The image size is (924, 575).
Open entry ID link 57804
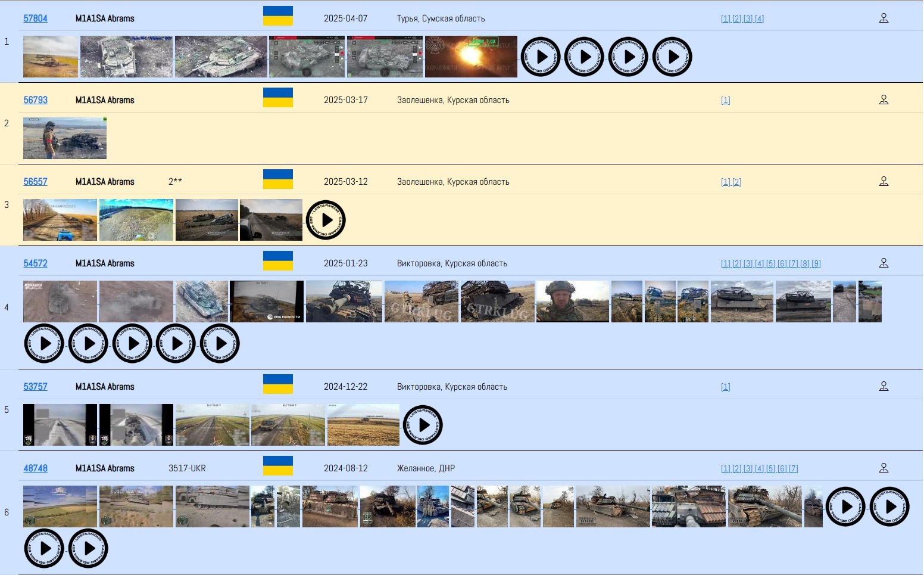(x=35, y=18)
